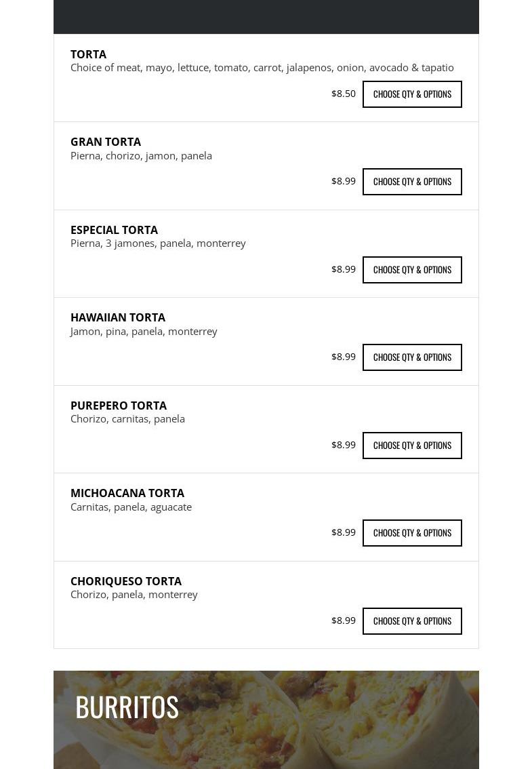
Task: Click the "Carnitas, panela, aguacate" description
Action: (x=131, y=507)
